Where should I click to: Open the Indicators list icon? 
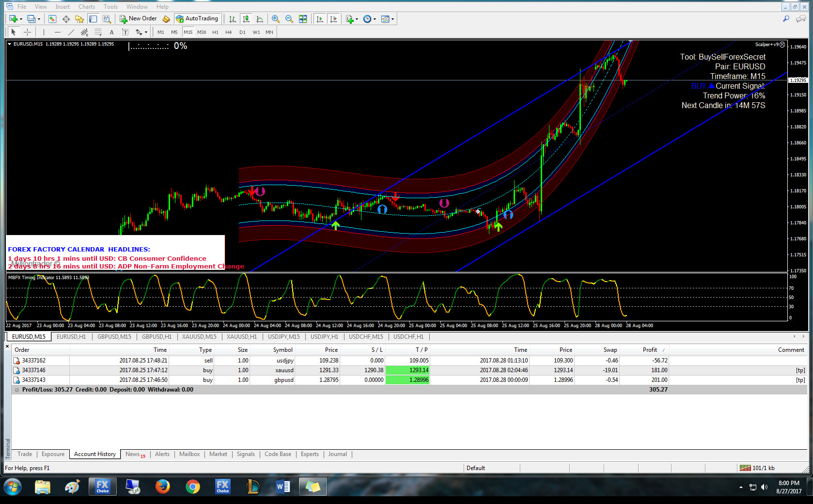pyautogui.click(x=350, y=19)
